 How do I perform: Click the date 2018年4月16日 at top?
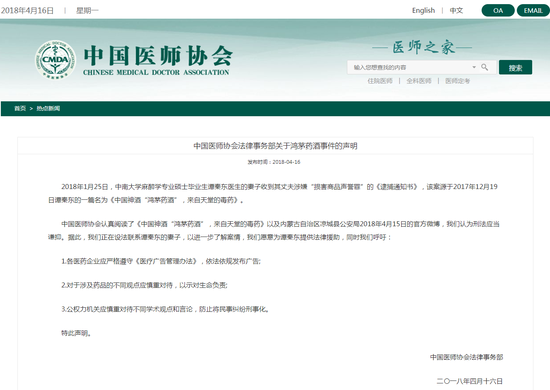pyautogui.click(x=27, y=11)
